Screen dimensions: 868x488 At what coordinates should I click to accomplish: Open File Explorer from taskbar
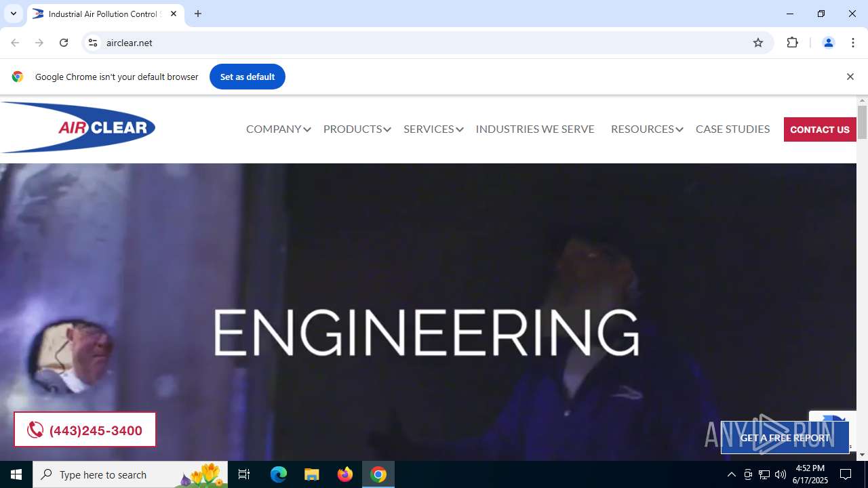312,474
